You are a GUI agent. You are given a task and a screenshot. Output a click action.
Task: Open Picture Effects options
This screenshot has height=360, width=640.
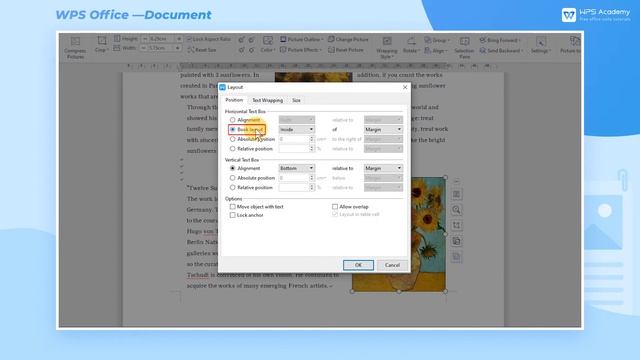[x=301, y=50]
